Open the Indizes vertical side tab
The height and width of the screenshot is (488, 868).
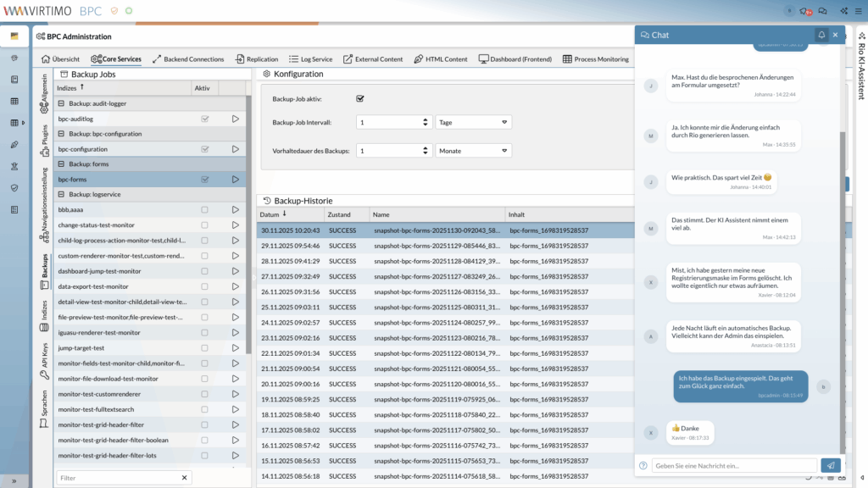pos(44,309)
